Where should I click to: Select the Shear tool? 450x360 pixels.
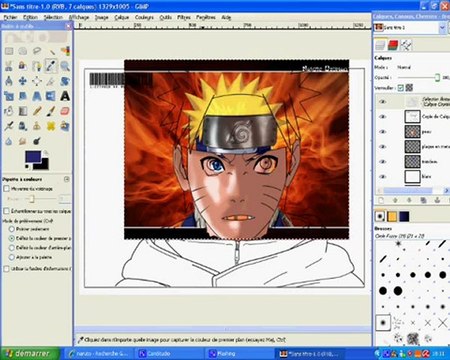pyautogui.click(x=23, y=96)
